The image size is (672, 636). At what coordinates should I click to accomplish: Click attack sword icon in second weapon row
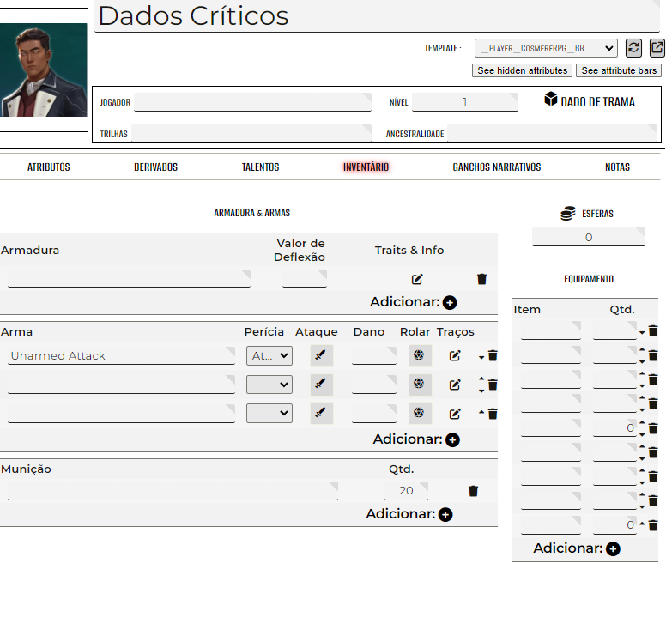coord(322,384)
